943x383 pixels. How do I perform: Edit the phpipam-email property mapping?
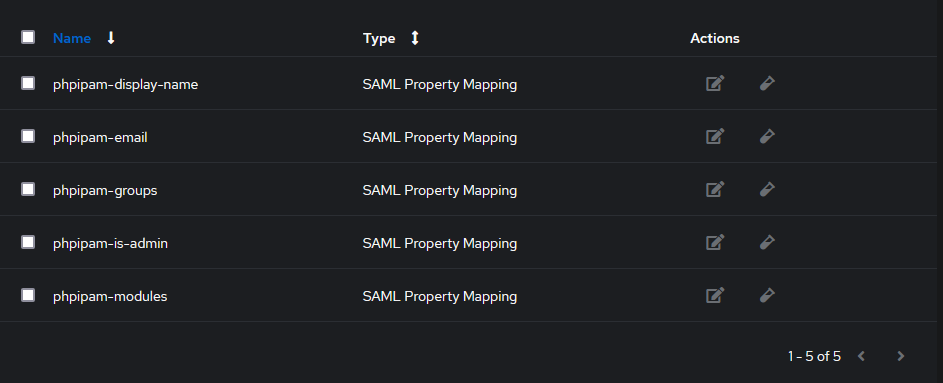(714, 136)
